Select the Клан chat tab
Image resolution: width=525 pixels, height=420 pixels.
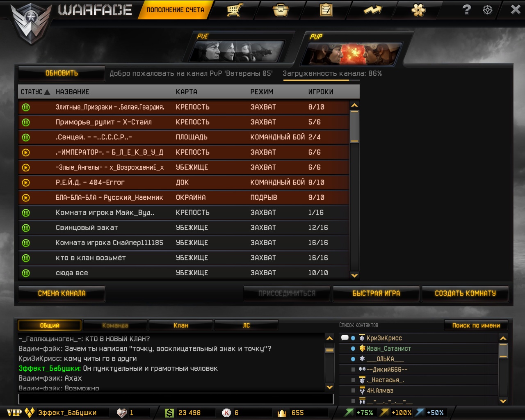(x=181, y=326)
